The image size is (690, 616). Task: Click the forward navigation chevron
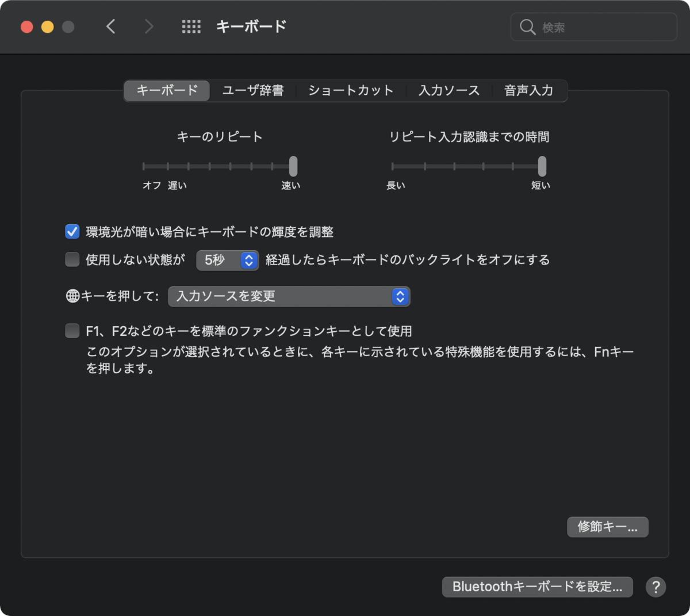148,26
